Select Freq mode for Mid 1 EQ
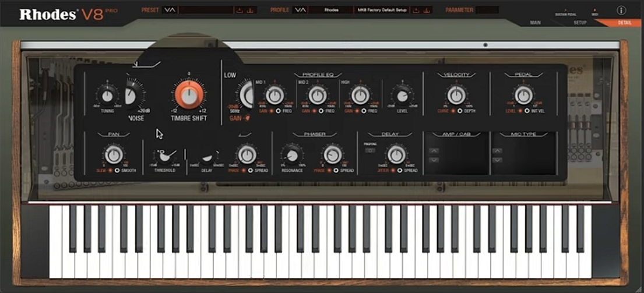Viewport: 644px width, 293px height. [x=277, y=111]
